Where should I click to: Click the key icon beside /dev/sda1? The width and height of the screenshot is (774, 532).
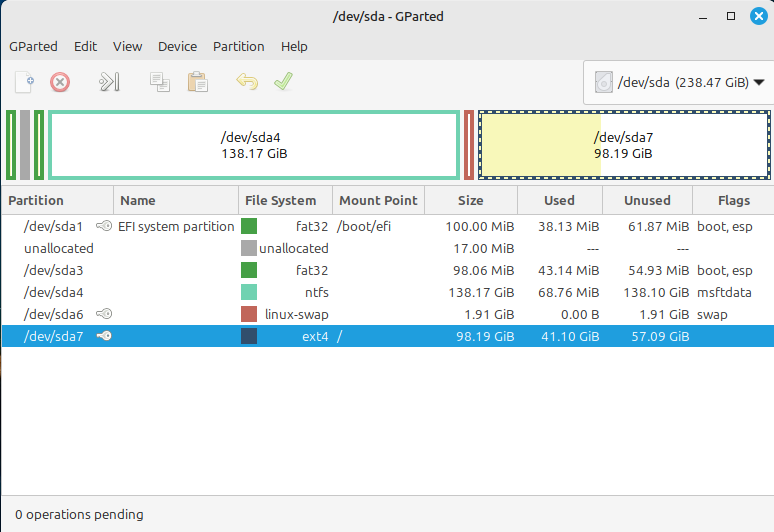click(x=104, y=226)
